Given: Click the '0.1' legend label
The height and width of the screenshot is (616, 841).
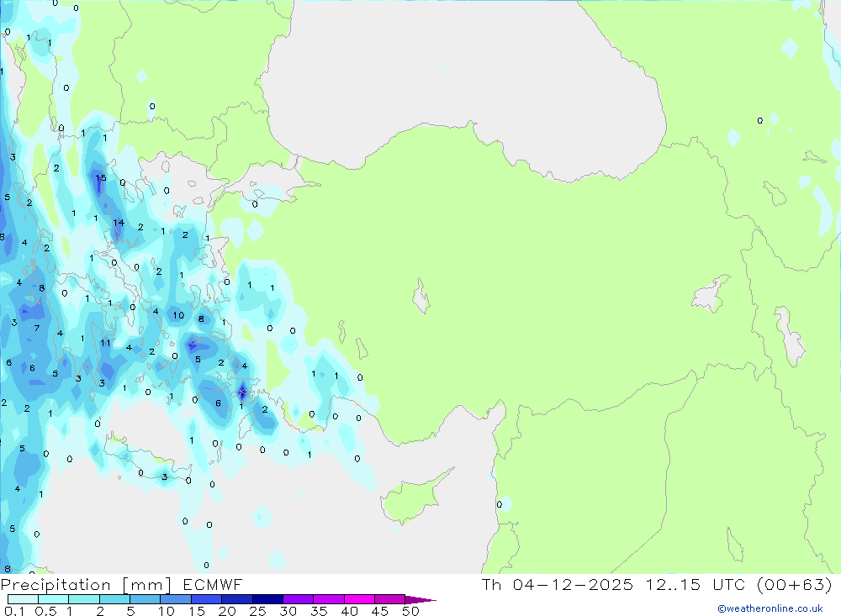Looking at the screenshot, I should 14,611.
